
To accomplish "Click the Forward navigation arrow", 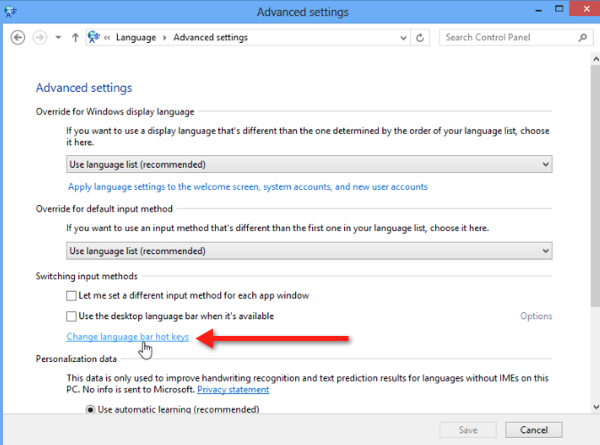I will [40, 37].
